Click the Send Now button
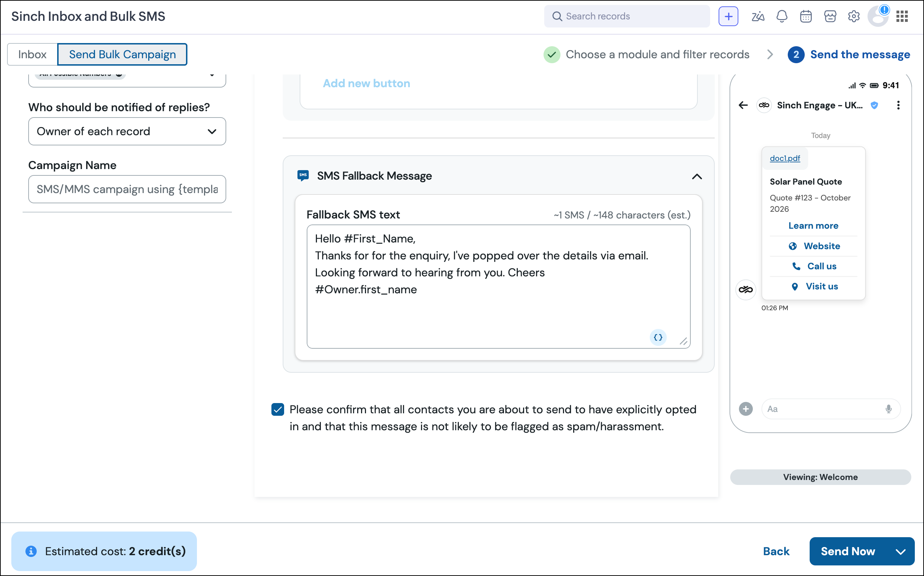Screen dimensions: 924x576 [848, 551]
